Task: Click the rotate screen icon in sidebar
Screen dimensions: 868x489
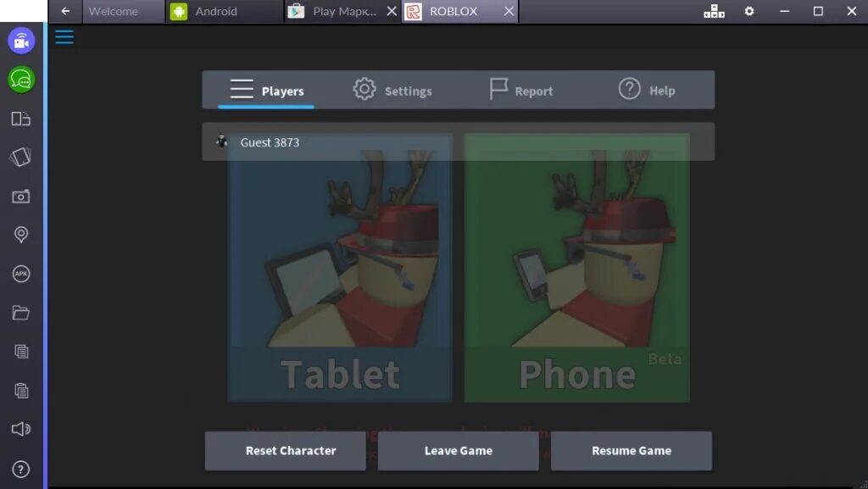Action: point(20,157)
